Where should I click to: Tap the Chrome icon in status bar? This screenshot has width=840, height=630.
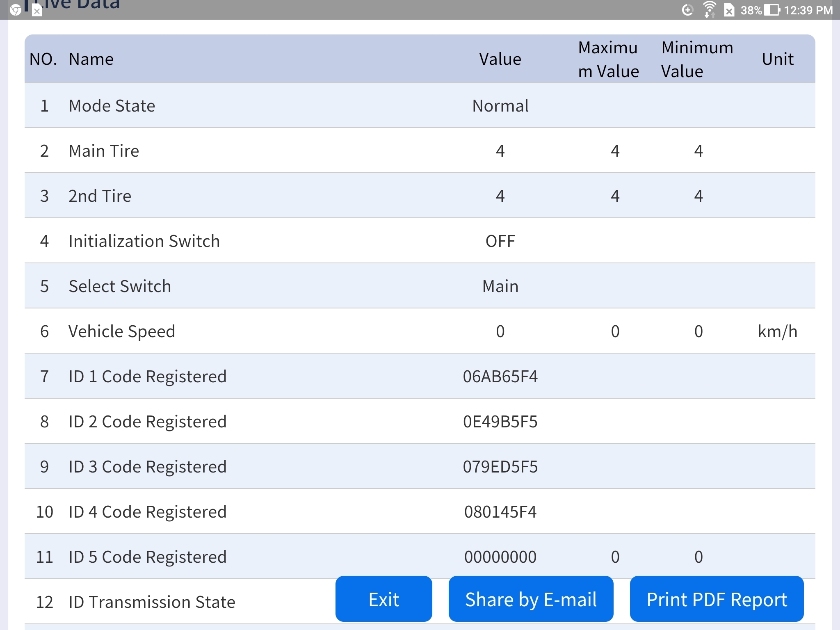(x=15, y=10)
